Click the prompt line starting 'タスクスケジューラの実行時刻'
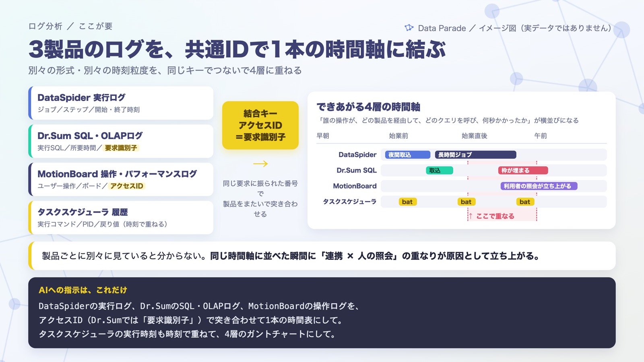 [188, 334]
